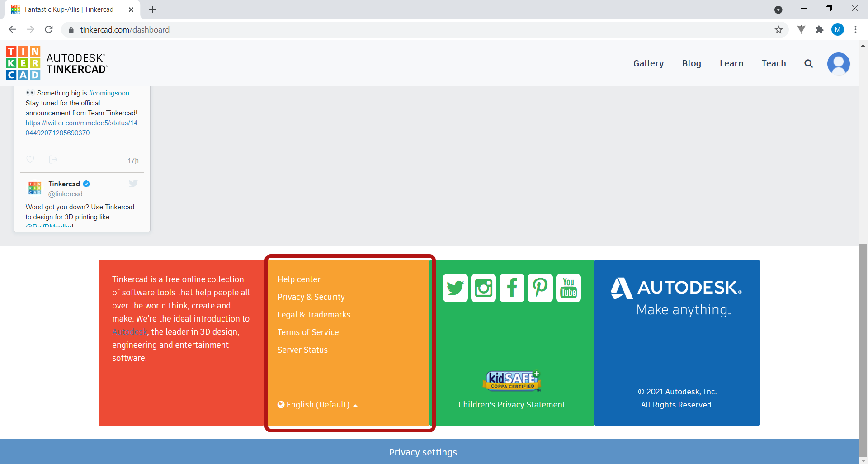The height and width of the screenshot is (464, 868).
Task: Open the Chrome extensions puzzle icon
Action: [x=819, y=30]
